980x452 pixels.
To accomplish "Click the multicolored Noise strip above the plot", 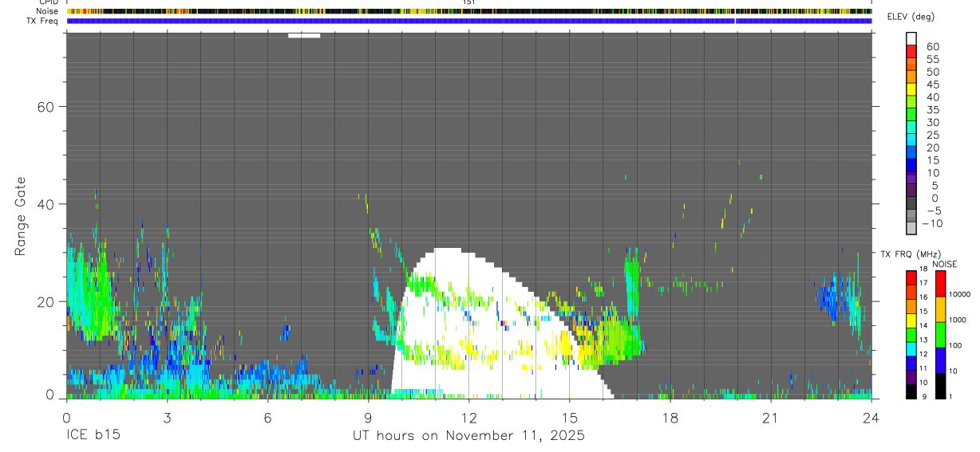I will tap(469, 11).
